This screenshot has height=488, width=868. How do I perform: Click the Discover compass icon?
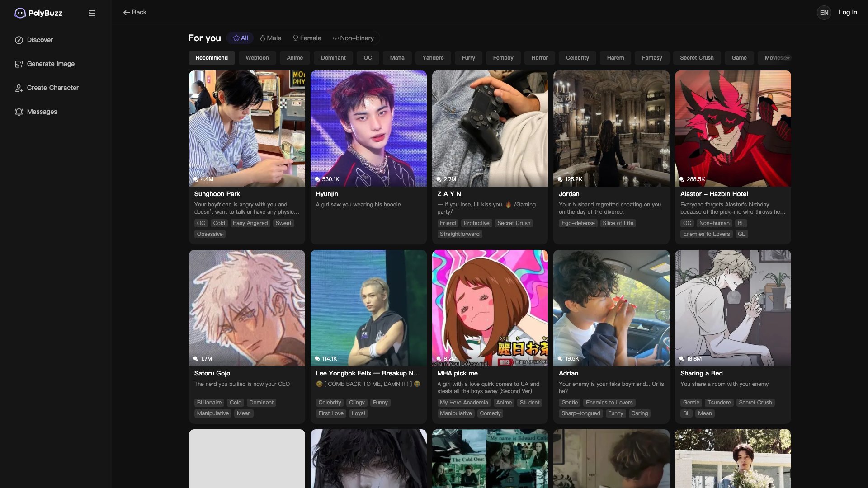[x=19, y=40]
